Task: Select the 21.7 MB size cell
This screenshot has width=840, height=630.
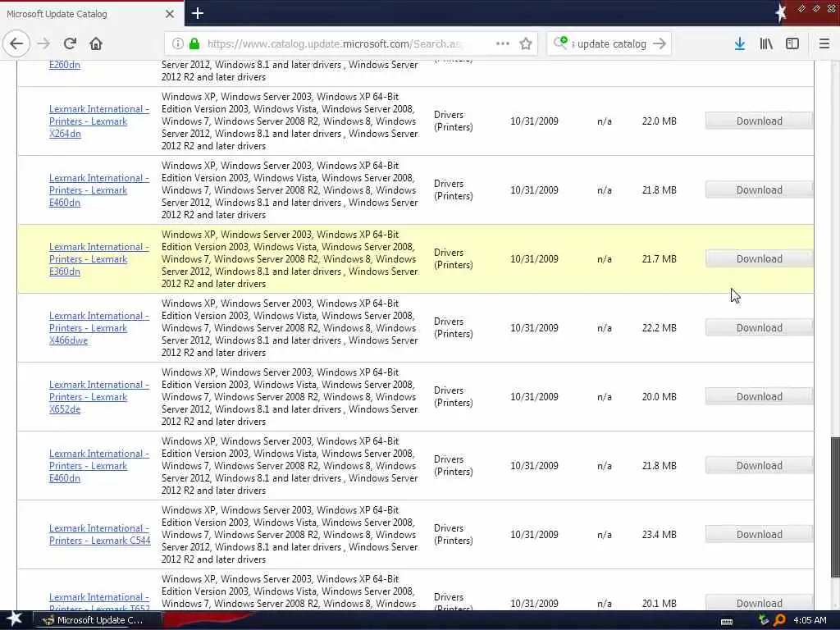Action: pyautogui.click(x=659, y=258)
